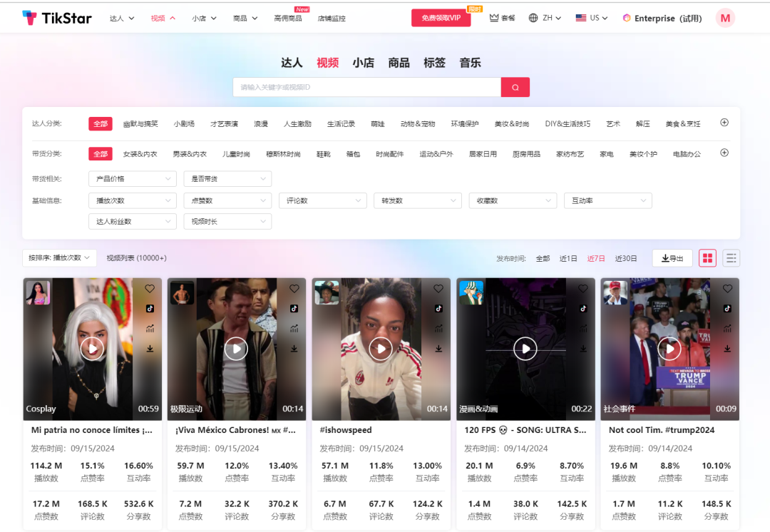Switch to list view layout
Viewport: 770px width, 532px height.
(731, 258)
